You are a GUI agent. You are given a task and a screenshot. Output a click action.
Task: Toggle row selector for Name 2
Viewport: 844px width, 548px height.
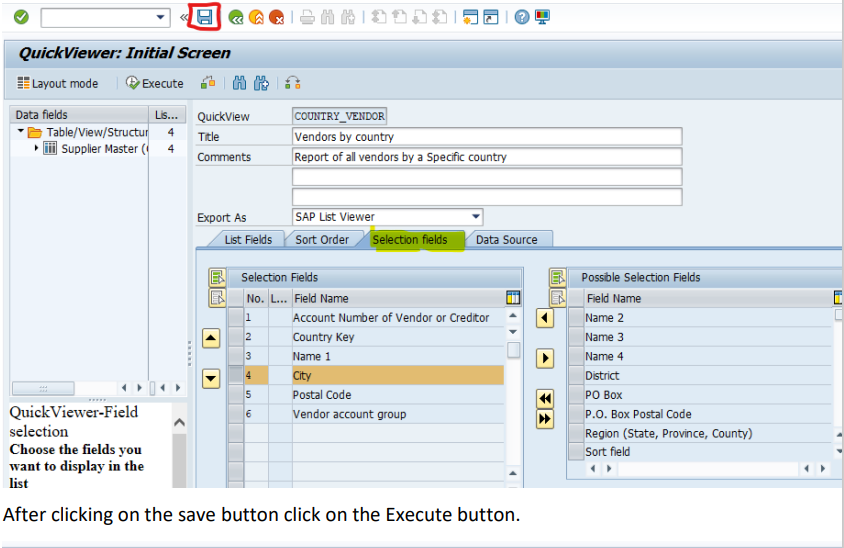coord(576,318)
